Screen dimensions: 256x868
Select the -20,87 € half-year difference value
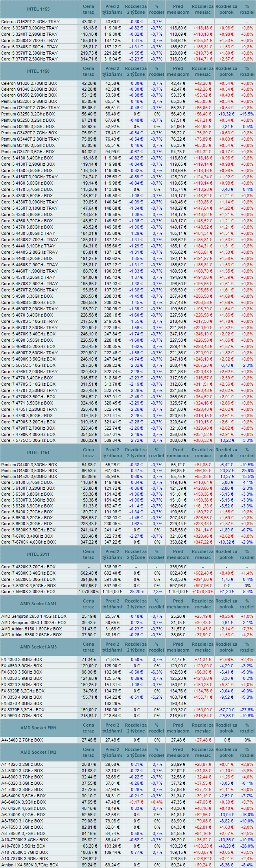coord(227,471)
